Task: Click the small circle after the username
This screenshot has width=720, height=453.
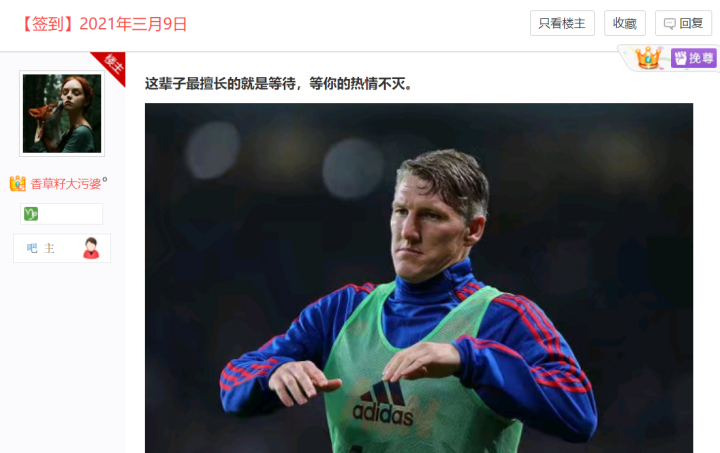Action: pyautogui.click(x=105, y=179)
